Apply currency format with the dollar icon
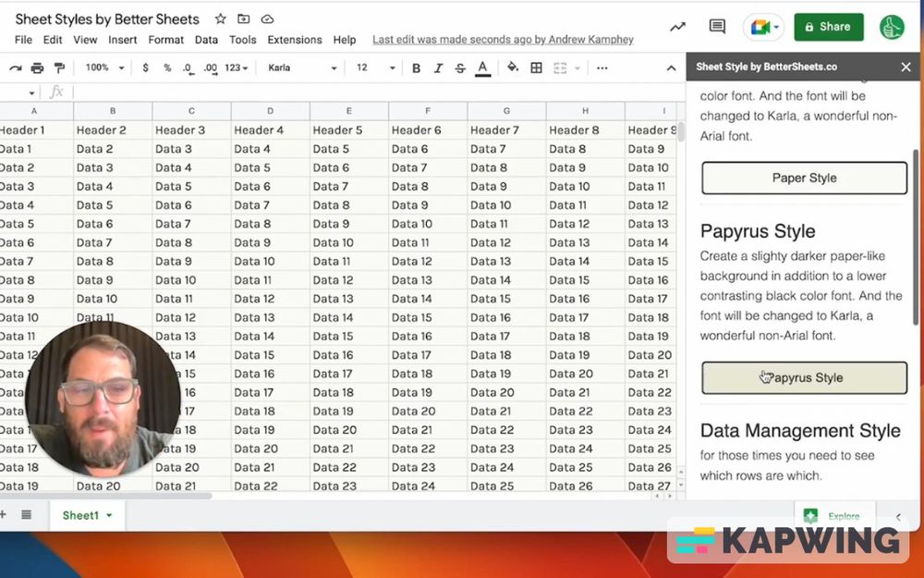 (x=145, y=68)
